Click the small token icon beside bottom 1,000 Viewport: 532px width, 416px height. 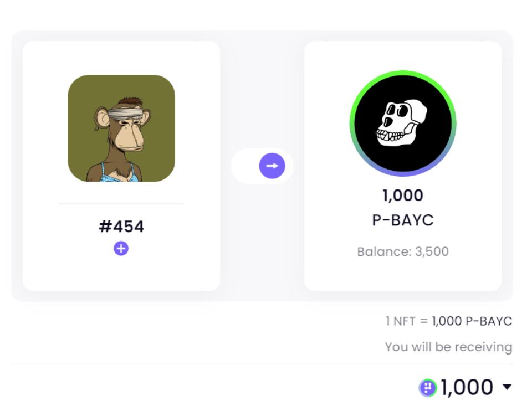click(427, 388)
